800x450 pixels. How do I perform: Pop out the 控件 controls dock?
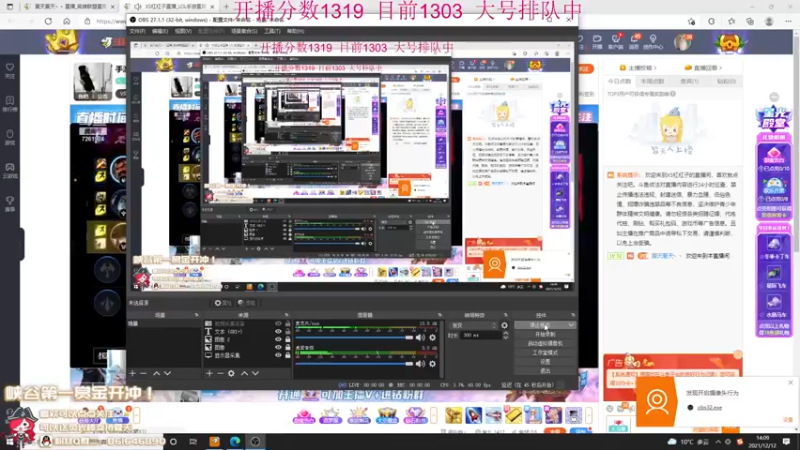(573, 315)
